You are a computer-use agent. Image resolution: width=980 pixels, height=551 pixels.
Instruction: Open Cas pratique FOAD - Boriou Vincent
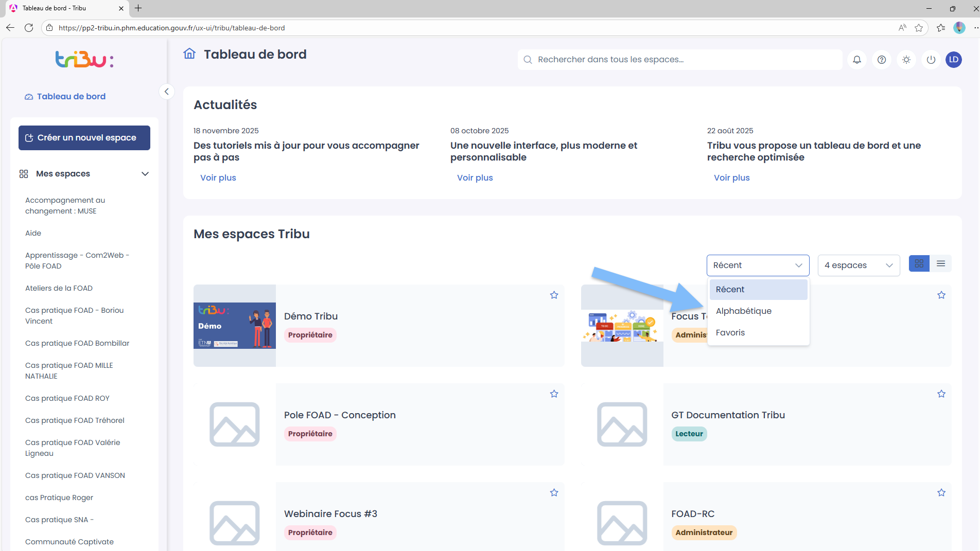(75, 316)
